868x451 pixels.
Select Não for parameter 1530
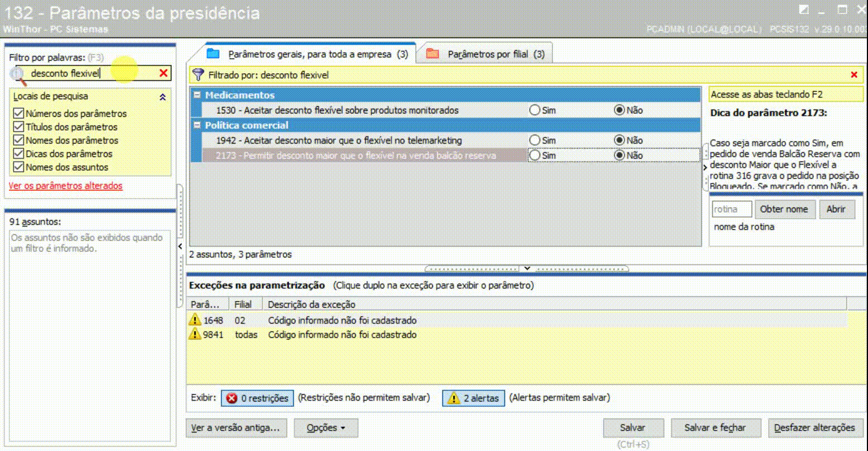pos(619,110)
